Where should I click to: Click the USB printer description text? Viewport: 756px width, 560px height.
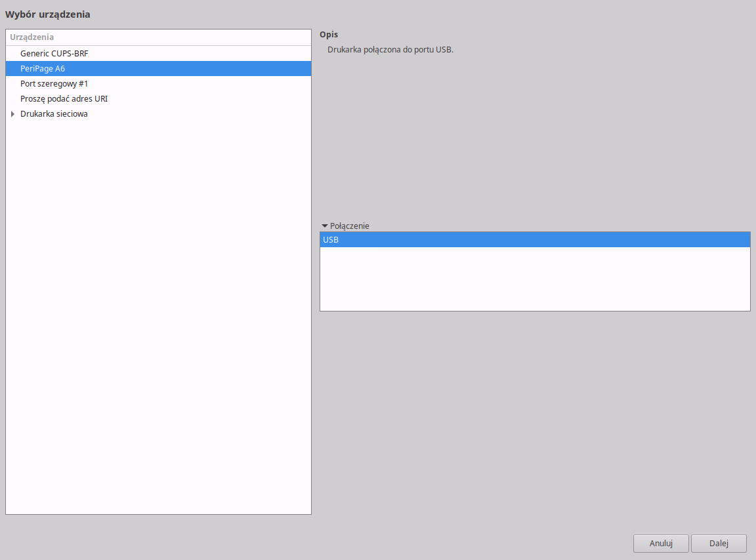coord(390,50)
